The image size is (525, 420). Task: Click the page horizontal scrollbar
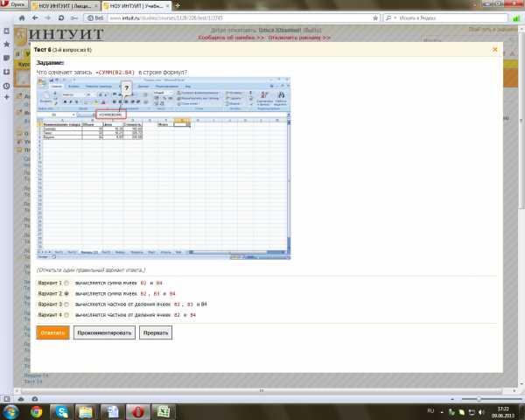point(261,391)
